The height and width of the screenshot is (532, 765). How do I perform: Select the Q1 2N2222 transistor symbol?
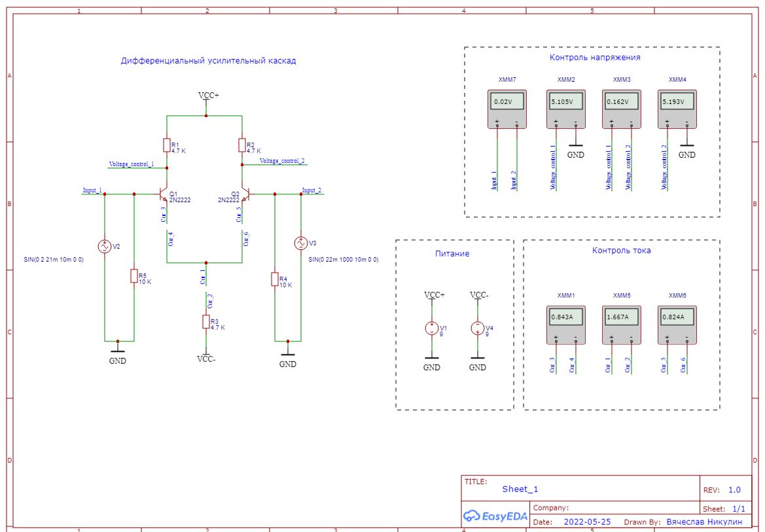tap(164, 194)
